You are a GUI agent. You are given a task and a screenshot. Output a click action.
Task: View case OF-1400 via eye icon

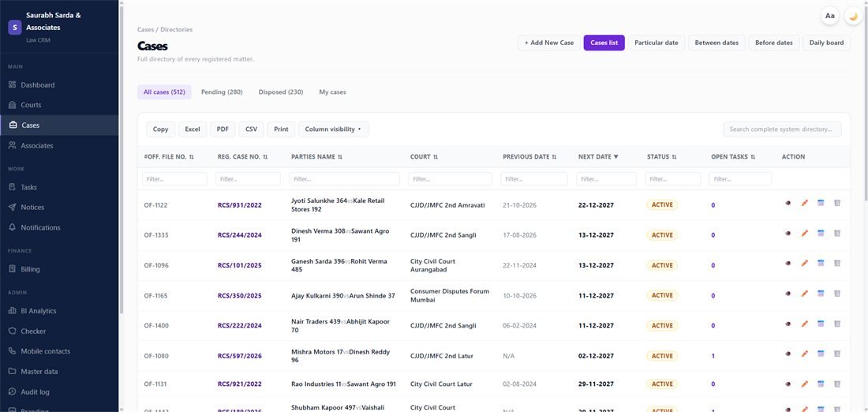click(x=788, y=324)
